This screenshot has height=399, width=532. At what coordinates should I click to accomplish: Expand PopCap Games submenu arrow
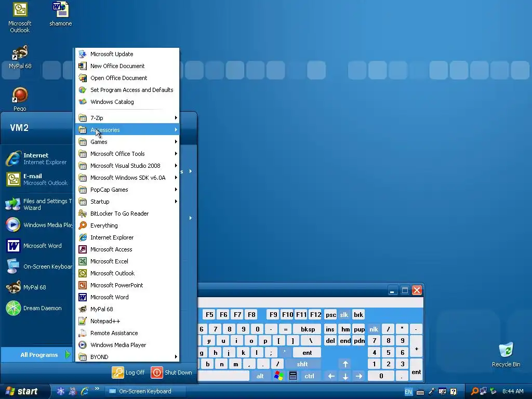click(176, 190)
